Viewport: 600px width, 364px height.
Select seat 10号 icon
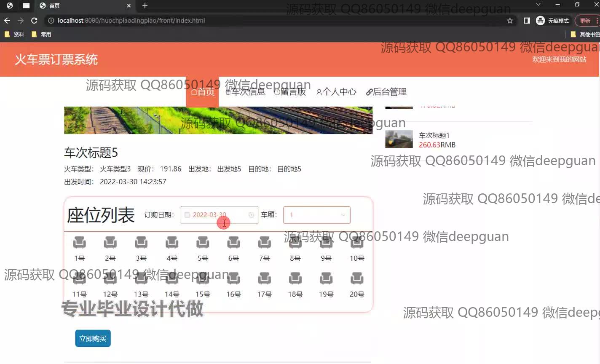357,243
